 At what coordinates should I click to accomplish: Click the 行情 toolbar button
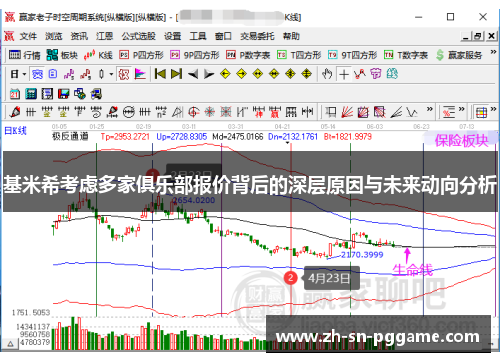tap(25, 55)
